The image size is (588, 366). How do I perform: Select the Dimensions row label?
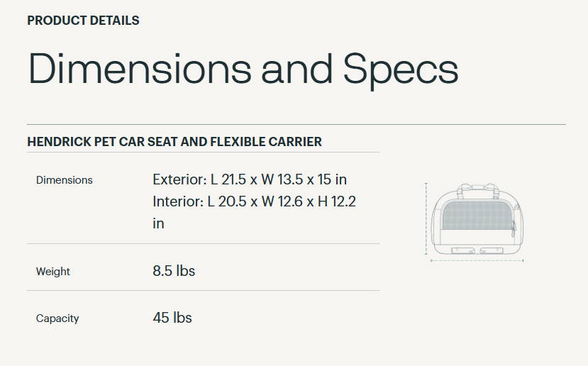[65, 180]
